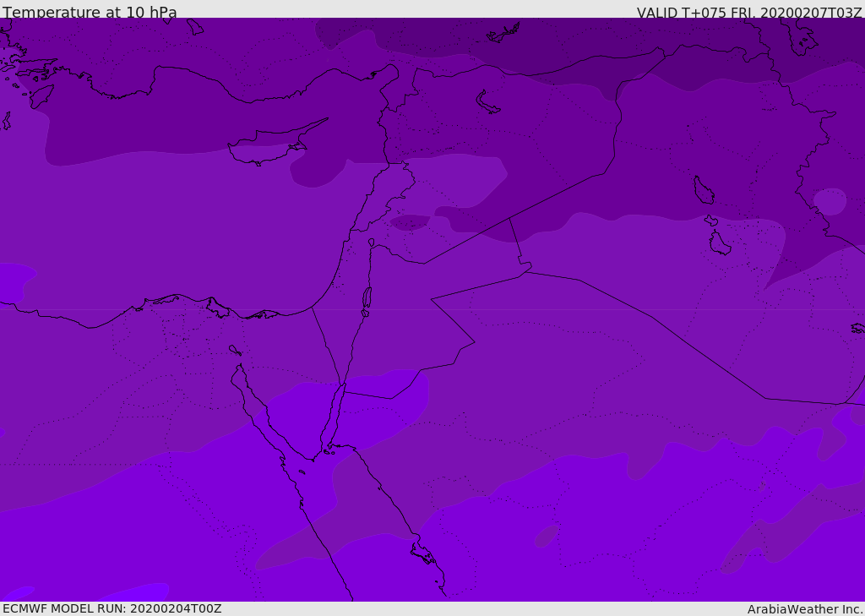Click the Sea of Galilee outline
The width and height of the screenshot is (865, 616).
click(x=372, y=243)
